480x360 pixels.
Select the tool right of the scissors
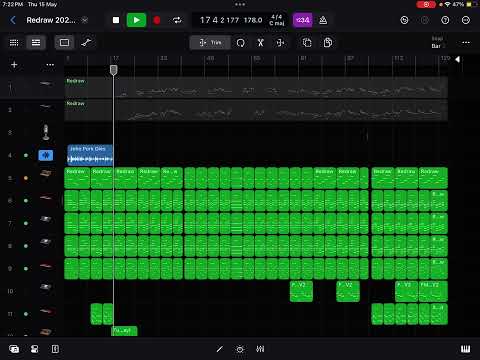click(280, 42)
